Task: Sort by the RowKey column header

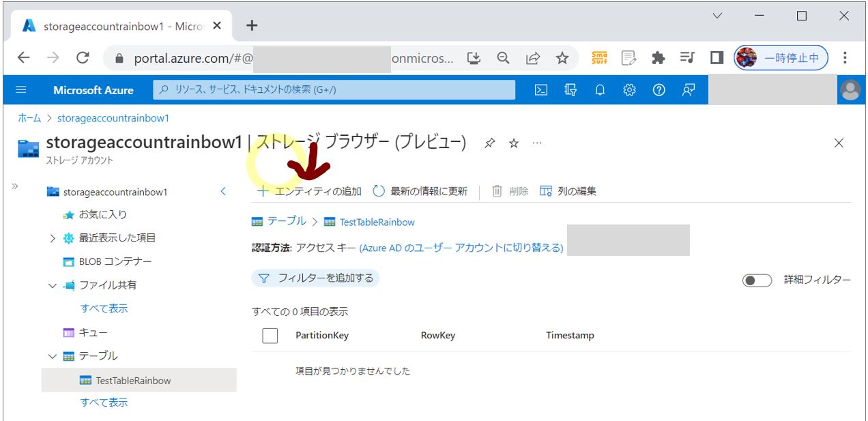Action: pyautogui.click(x=438, y=336)
